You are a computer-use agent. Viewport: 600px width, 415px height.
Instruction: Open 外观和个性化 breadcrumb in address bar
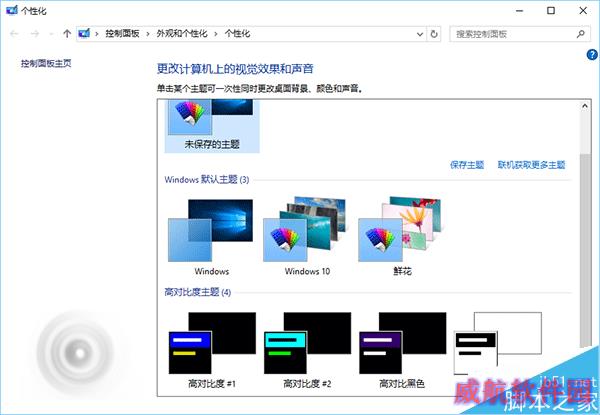182,34
